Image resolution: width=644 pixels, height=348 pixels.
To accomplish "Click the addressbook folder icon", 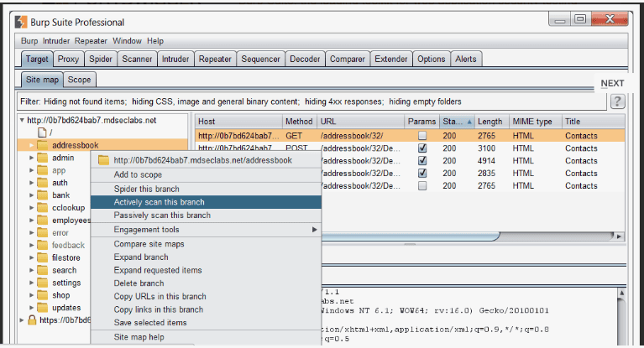I will click(x=42, y=145).
